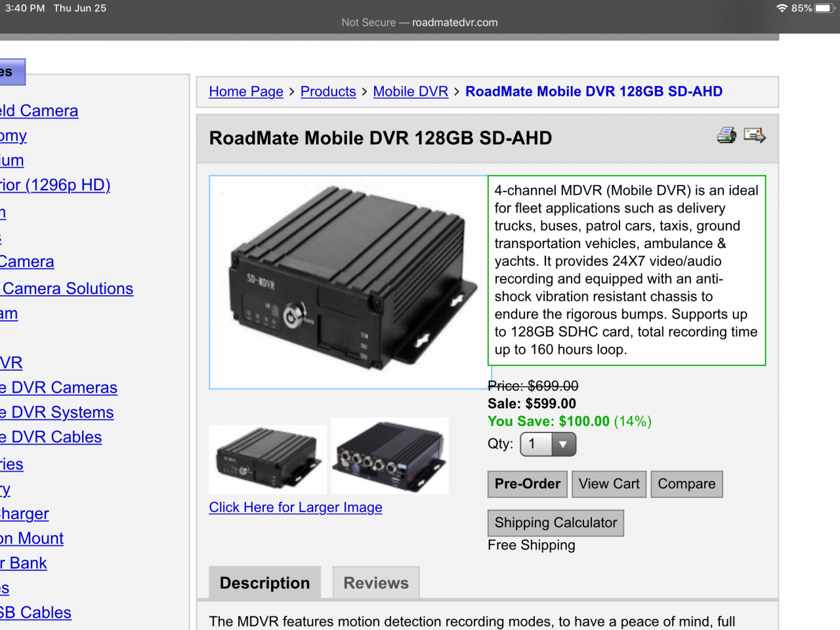
Task: Tap the battery indicator in status bar
Action: (824, 8)
